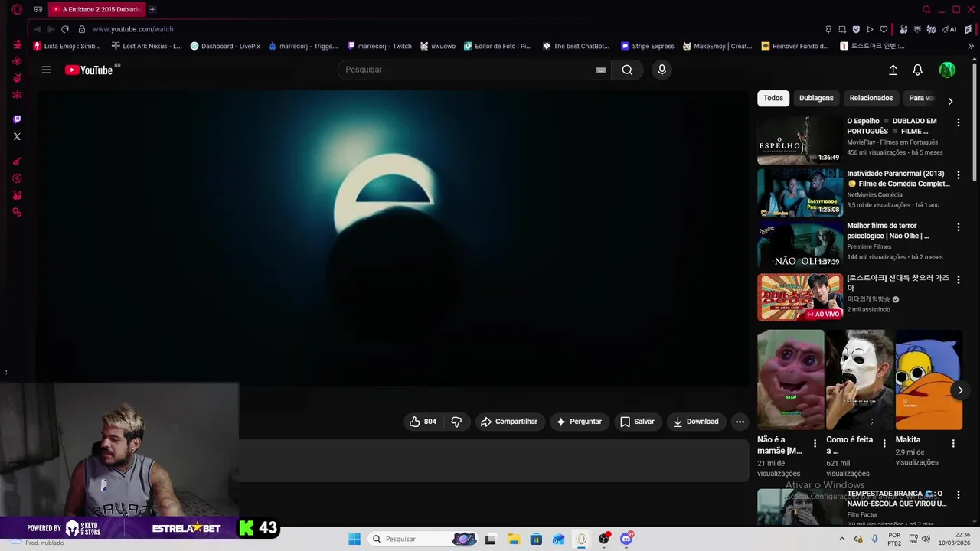Search tabs with browser magnifier icon
This screenshot has width=980, height=551.
(x=926, y=9)
